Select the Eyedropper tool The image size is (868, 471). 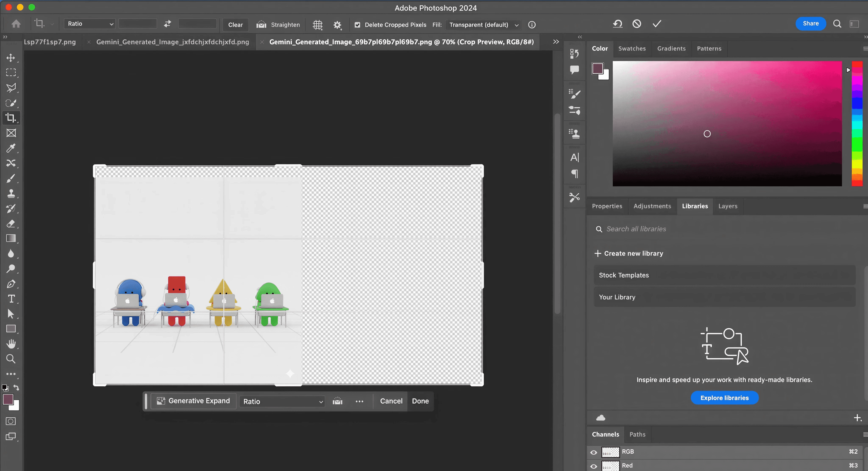11,148
